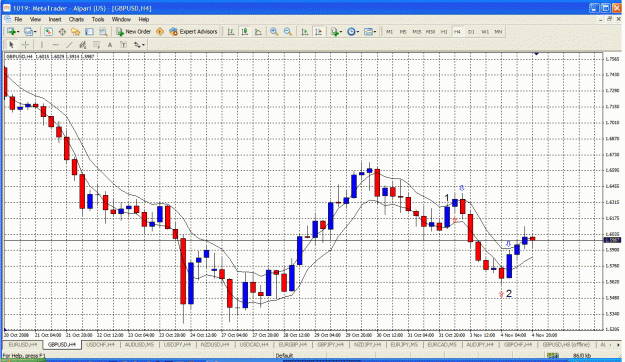
Task: Expand the Profiles dropdown arrow
Action: coord(35,32)
